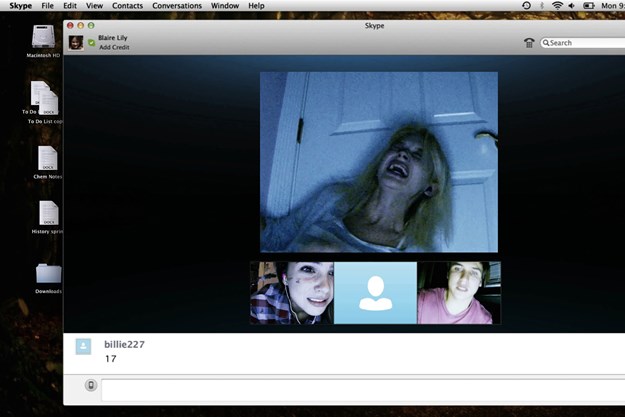Image resolution: width=625 pixels, height=417 pixels.
Task: Click into the Skype Search field
Action: tap(582, 43)
